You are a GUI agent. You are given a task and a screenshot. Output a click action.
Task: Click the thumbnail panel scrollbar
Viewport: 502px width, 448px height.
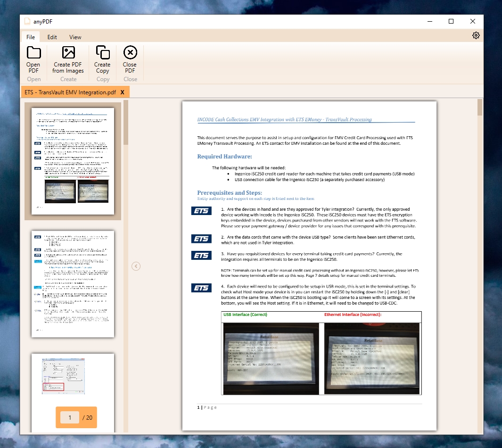(x=126, y=123)
